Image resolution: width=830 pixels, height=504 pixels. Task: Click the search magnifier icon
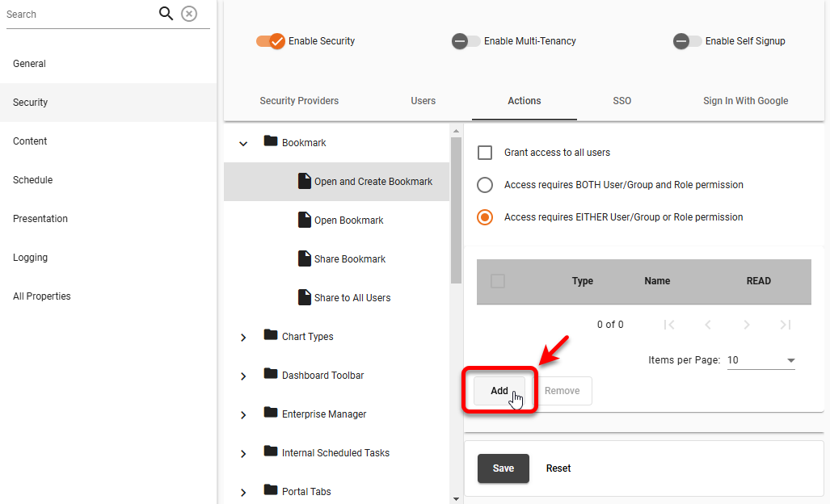166,14
